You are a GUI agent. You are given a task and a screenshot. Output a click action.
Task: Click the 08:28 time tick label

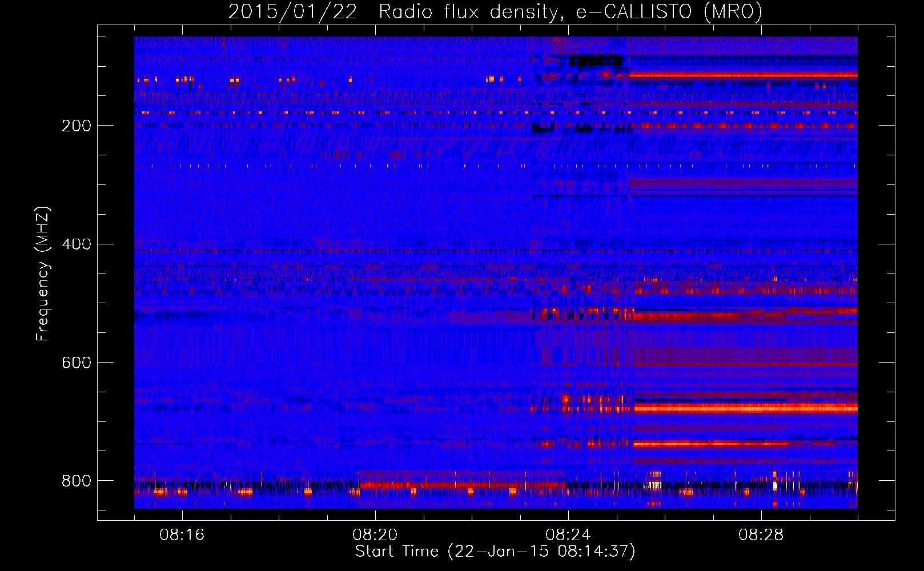(x=761, y=535)
